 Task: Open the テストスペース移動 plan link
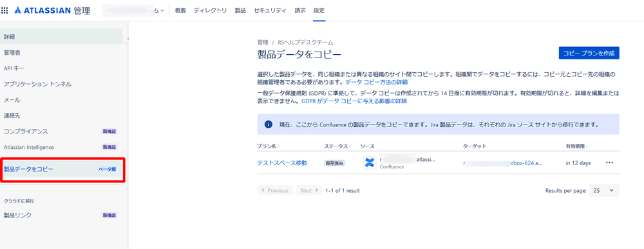pos(282,163)
